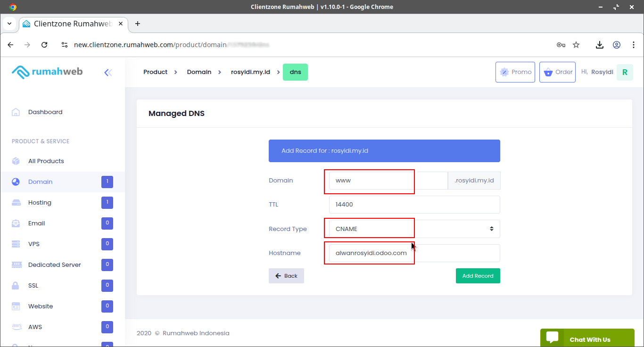644x347 pixels.
Task: Open the Record Type dropdown
Action: (414, 229)
